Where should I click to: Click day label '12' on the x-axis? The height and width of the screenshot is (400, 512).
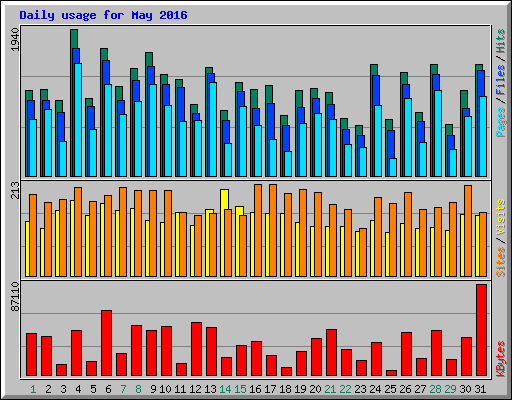pos(195,389)
